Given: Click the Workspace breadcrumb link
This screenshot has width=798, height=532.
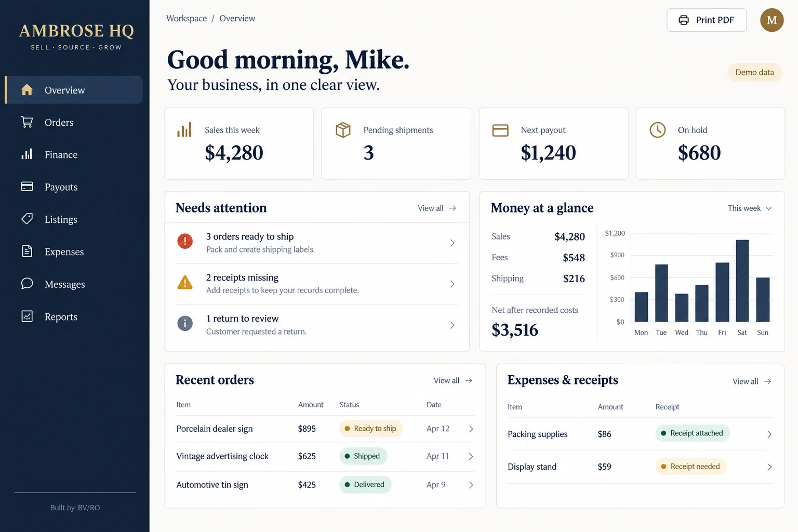Looking at the screenshot, I should 187,18.
